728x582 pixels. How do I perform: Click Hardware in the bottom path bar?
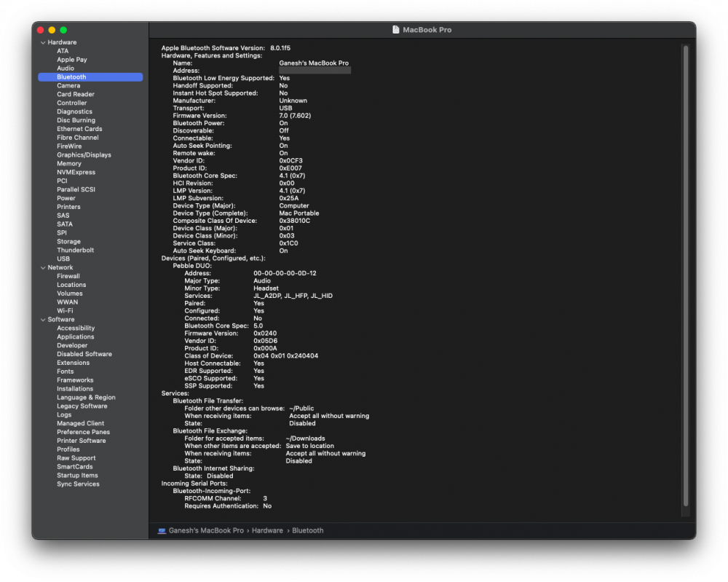click(x=267, y=531)
